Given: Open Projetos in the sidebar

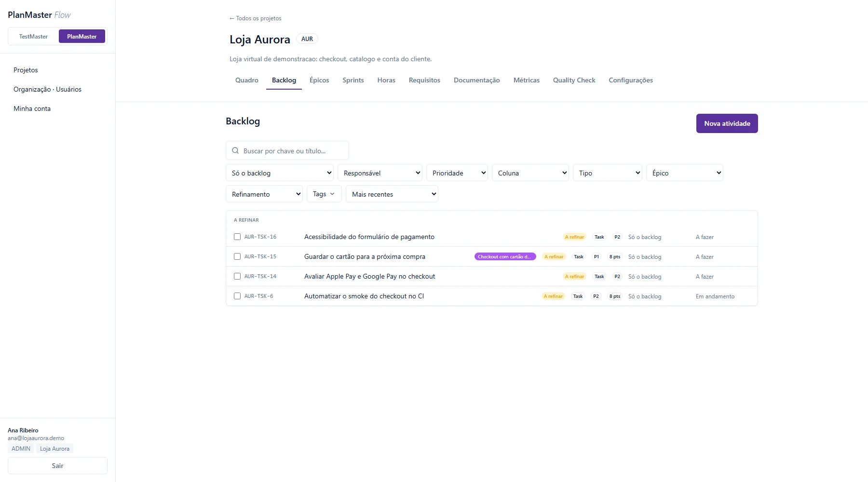Looking at the screenshot, I should [26, 70].
